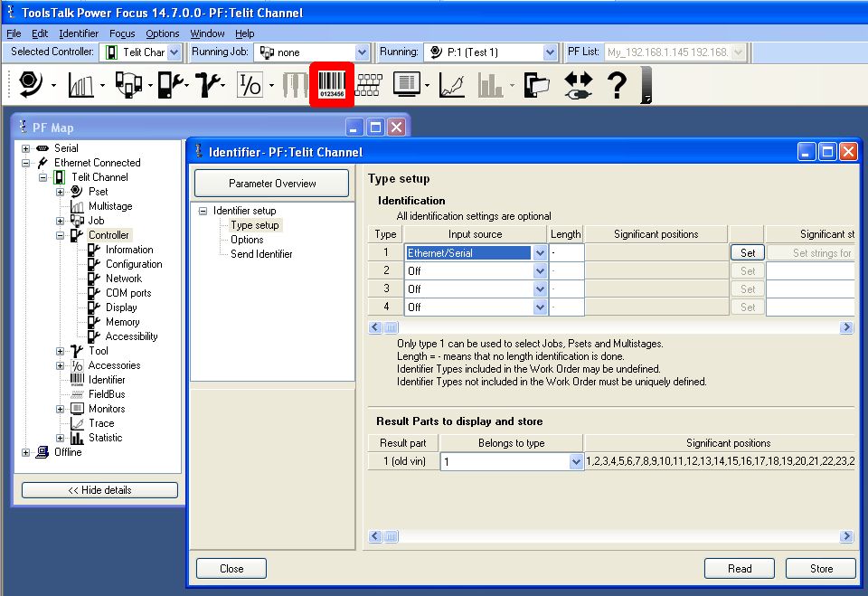Expand the Offline node in PF Map
The height and width of the screenshot is (596, 868).
pos(25,452)
